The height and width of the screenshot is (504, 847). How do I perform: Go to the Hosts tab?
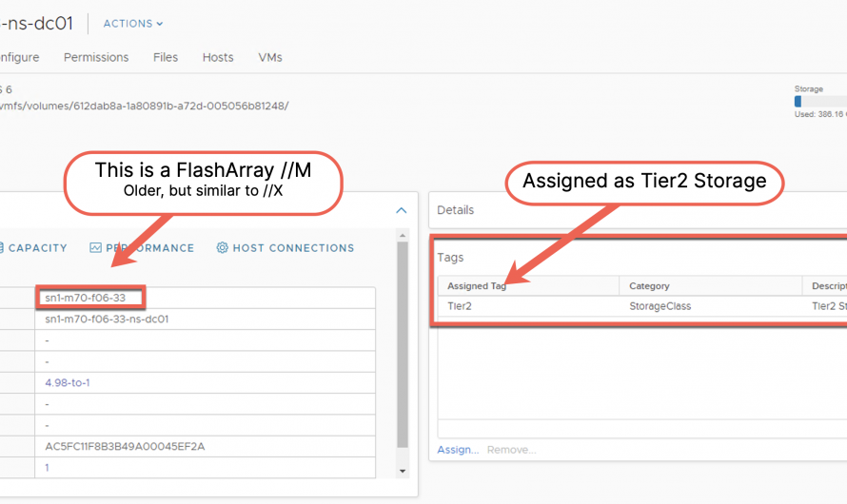click(218, 57)
